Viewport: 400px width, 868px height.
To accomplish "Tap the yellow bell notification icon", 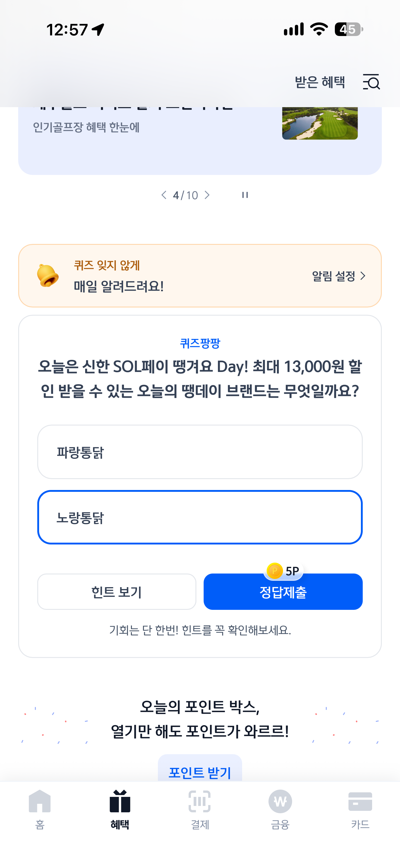I will click(48, 276).
